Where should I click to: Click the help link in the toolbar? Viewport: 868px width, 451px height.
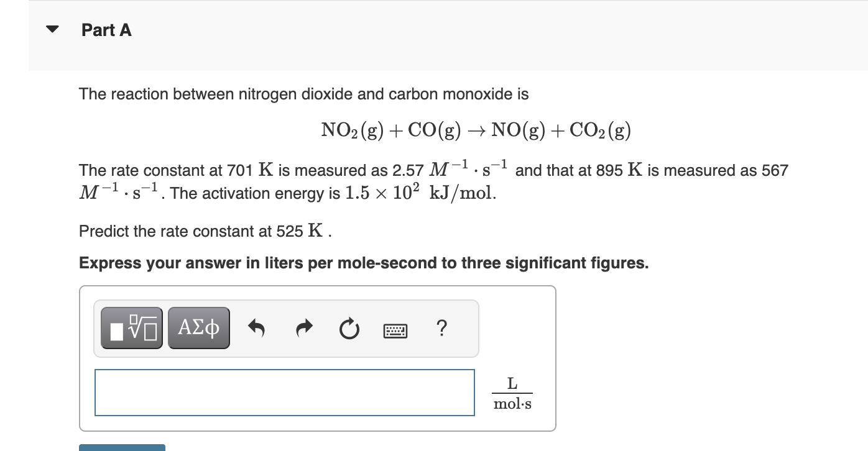(x=441, y=327)
